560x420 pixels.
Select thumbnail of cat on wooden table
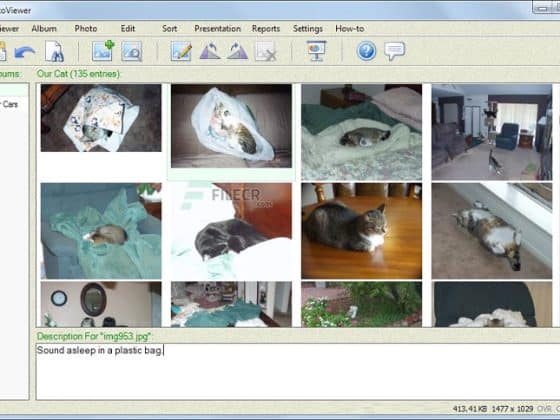(361, 231)
